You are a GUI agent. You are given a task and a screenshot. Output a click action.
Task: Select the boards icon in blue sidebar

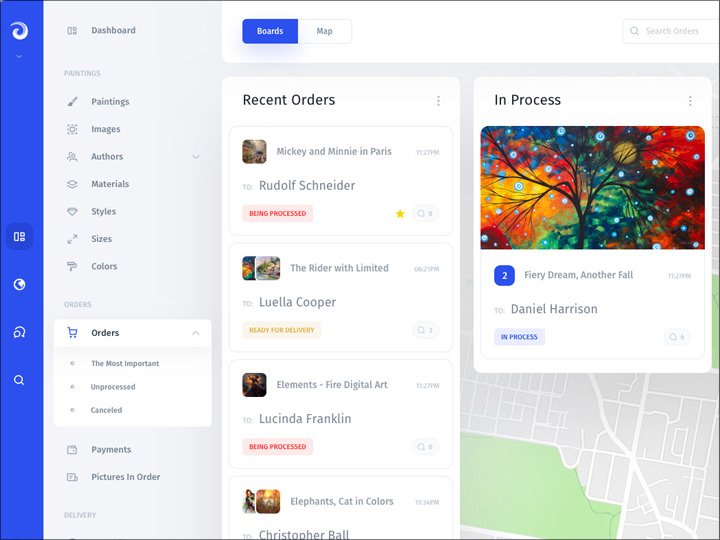(19, 237)
